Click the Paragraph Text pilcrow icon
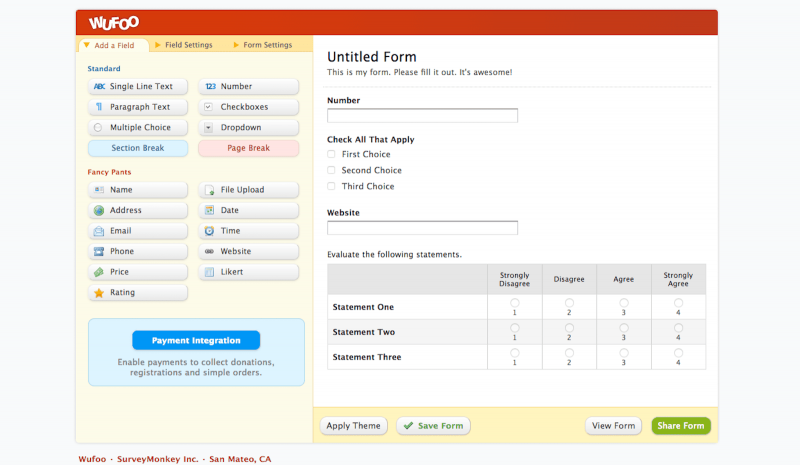This screenshot has height=465, width=800. click(x=99, y=107)
